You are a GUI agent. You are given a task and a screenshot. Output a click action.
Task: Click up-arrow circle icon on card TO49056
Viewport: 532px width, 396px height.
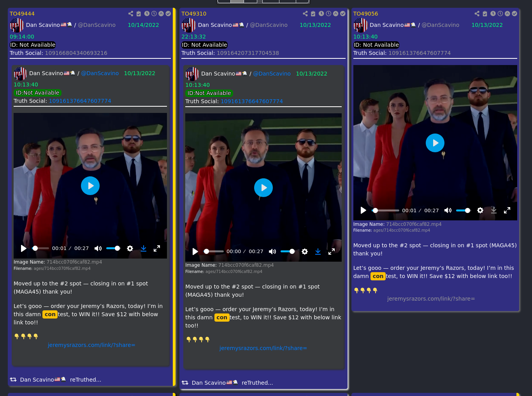[507, 14]
